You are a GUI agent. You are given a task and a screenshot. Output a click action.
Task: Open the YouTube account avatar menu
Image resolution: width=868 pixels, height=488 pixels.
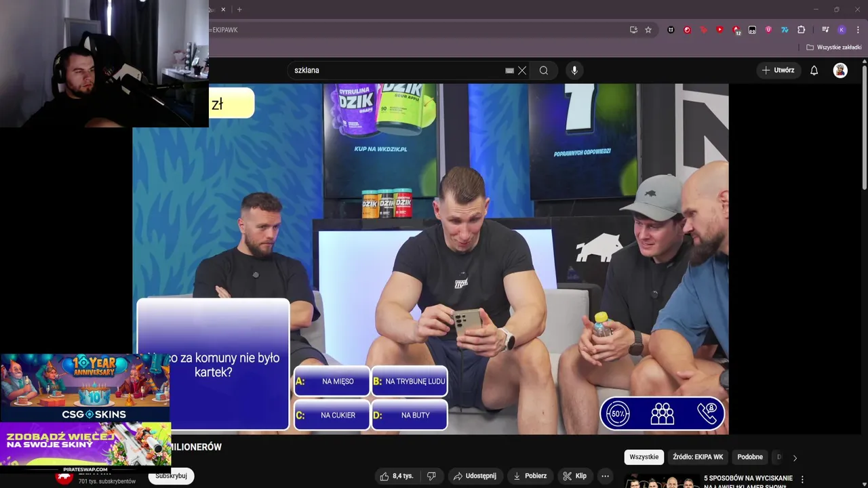[x=840, y=70]
